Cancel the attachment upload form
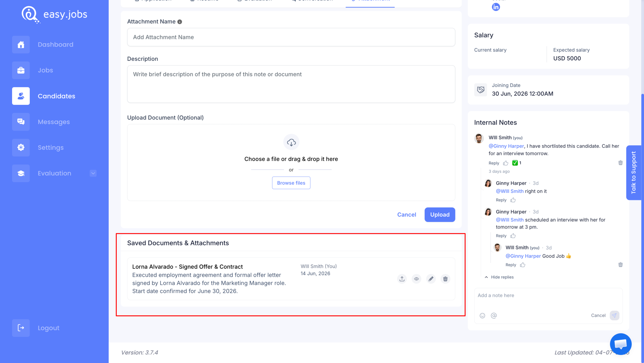This screenshot has width=644, height=363. point(407,215)
